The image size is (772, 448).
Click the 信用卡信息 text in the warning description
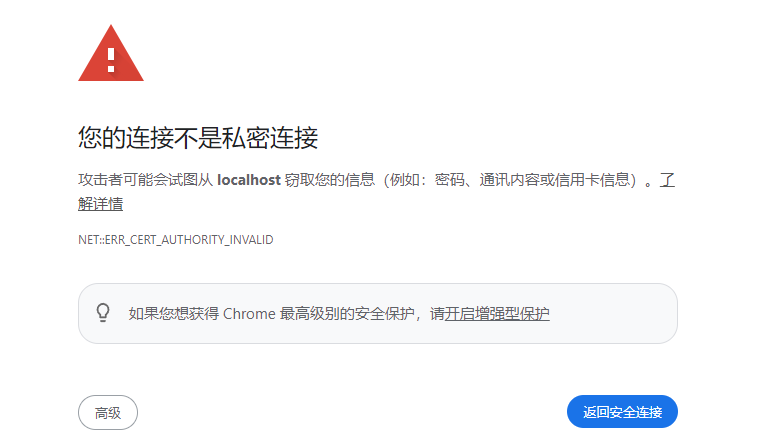592,180
